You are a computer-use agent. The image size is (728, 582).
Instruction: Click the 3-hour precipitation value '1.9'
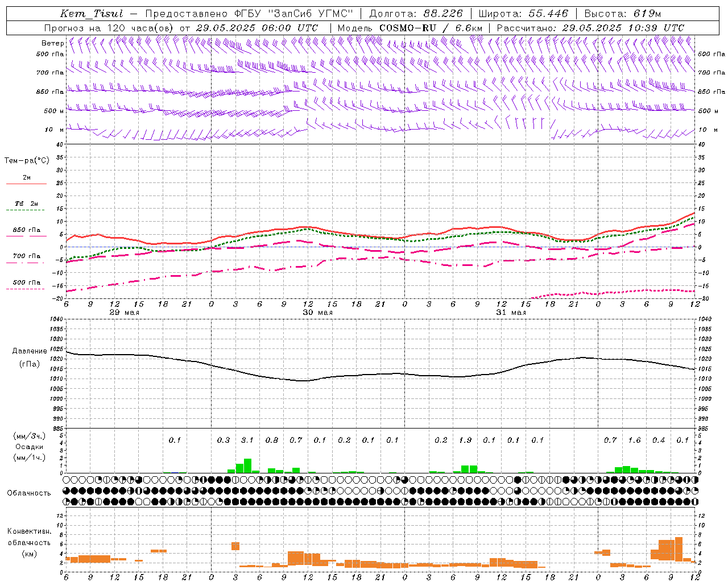coord(465,440)
